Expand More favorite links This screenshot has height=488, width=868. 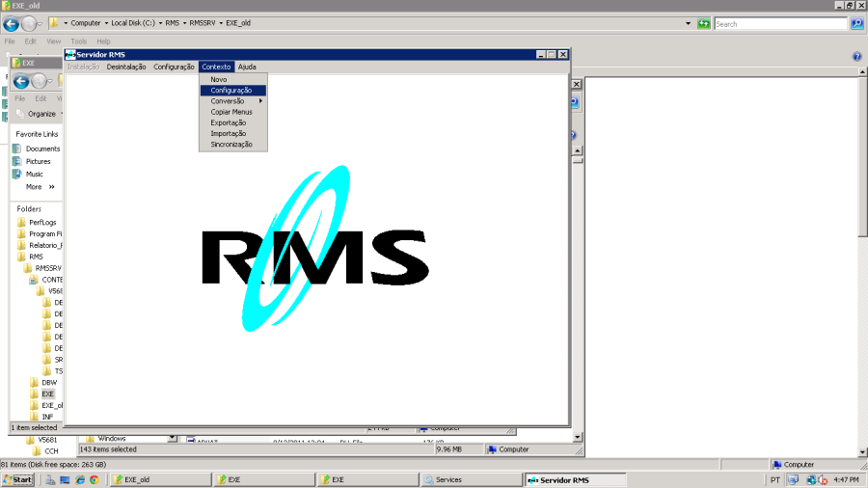[x=40, y=187]
